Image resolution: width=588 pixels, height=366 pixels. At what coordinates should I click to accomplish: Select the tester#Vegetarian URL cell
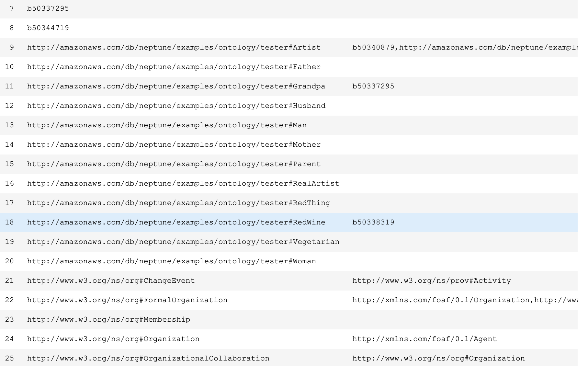click(183, 242)
